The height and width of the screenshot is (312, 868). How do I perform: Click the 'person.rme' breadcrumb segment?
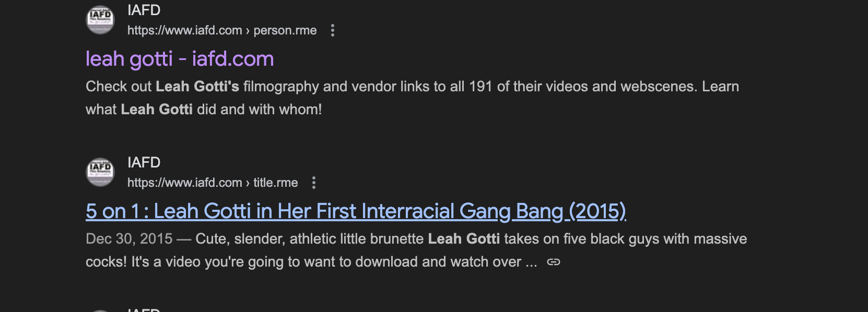click(285, 31)
